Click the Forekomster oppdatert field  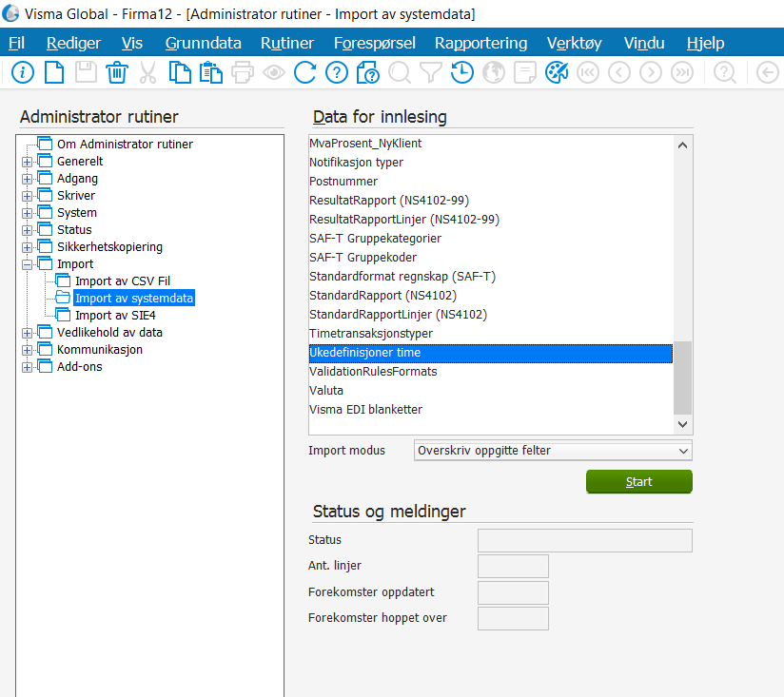pos(513,592)
